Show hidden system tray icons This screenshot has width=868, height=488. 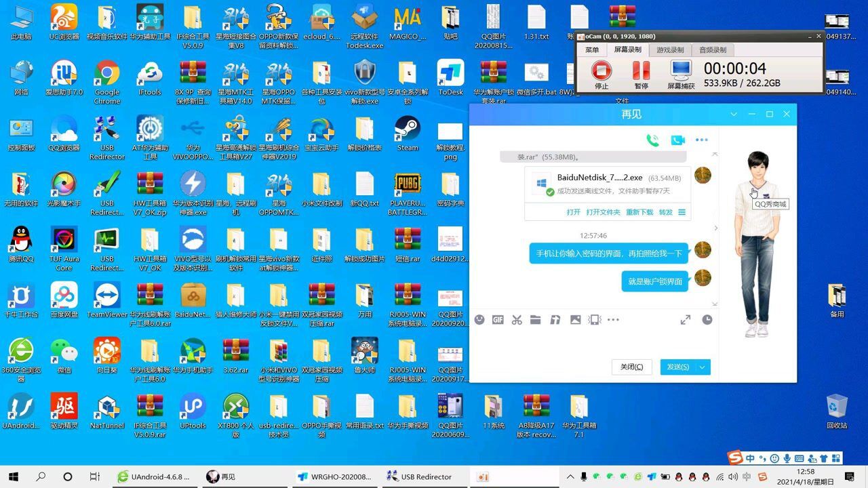click(x=571, y=476)
